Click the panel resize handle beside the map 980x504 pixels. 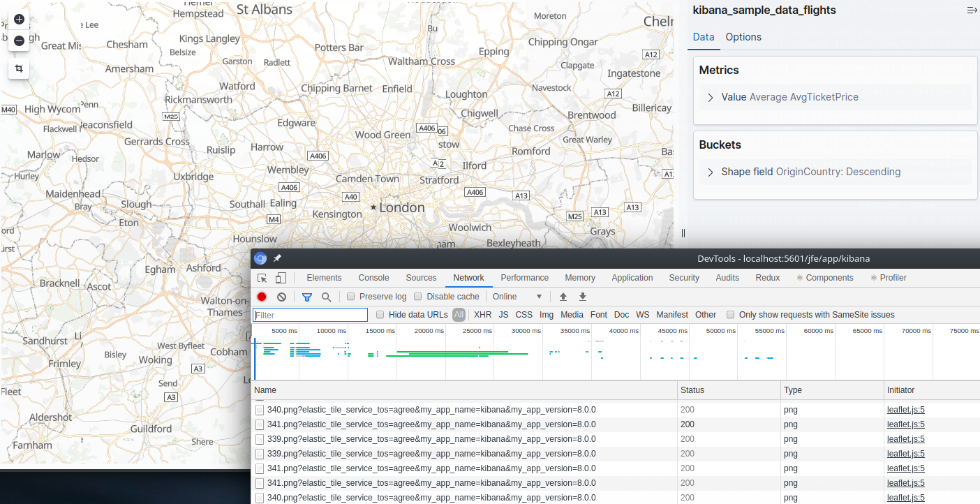point(683,233)
